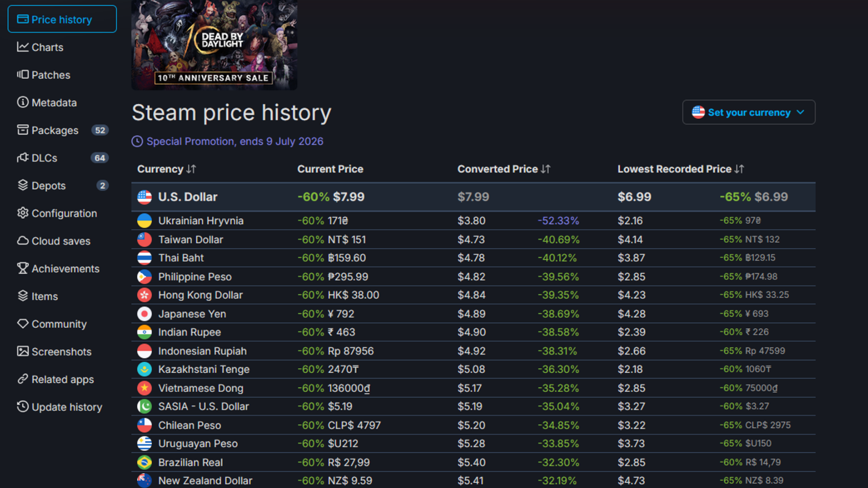The image size is (868, 488).
Task: Click the Indonesian Rupiah price Rp 87956
Action: (350, 351)
